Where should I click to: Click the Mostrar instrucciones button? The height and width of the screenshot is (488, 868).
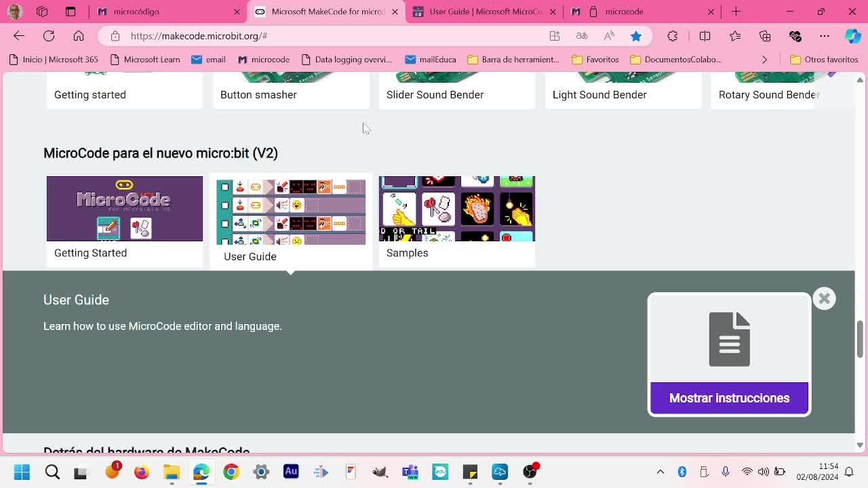tap(729, 398)
